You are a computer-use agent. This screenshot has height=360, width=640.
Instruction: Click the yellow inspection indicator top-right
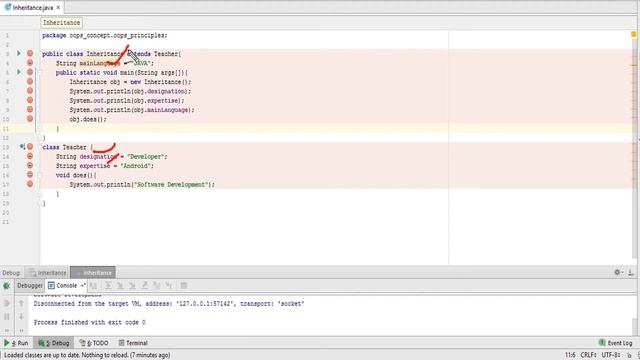[633, 34]
